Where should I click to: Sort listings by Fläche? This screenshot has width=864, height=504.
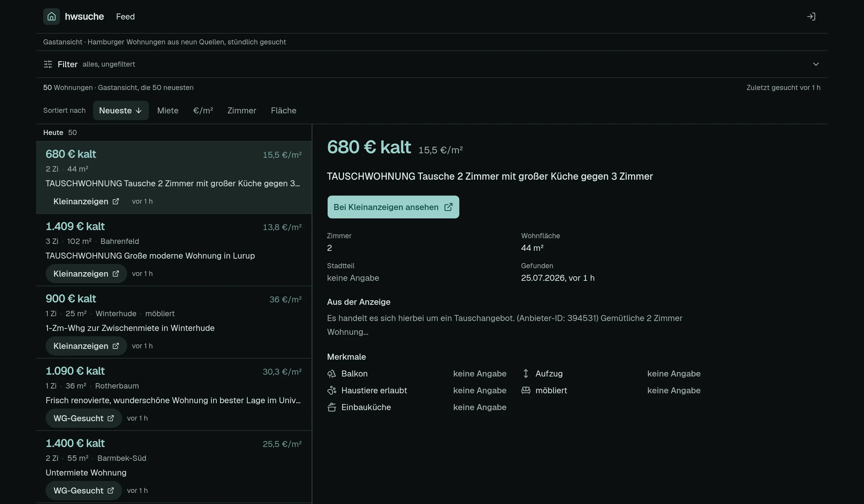click(284, 111)
